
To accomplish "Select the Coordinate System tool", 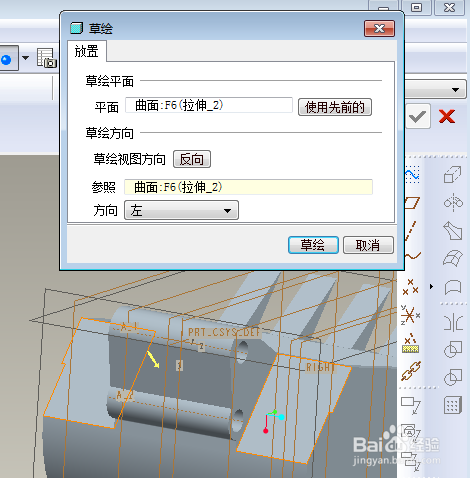I will coord(411,315).
